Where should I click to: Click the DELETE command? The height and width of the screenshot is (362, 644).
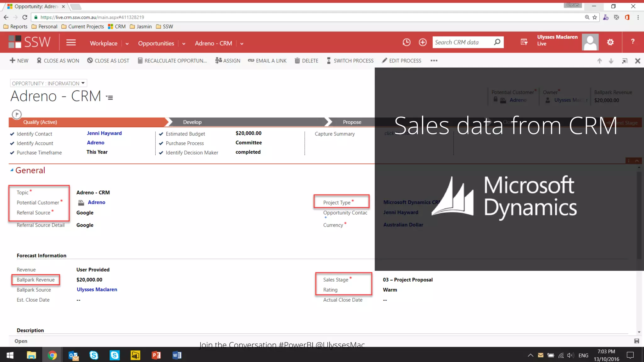tap(306, 61)
